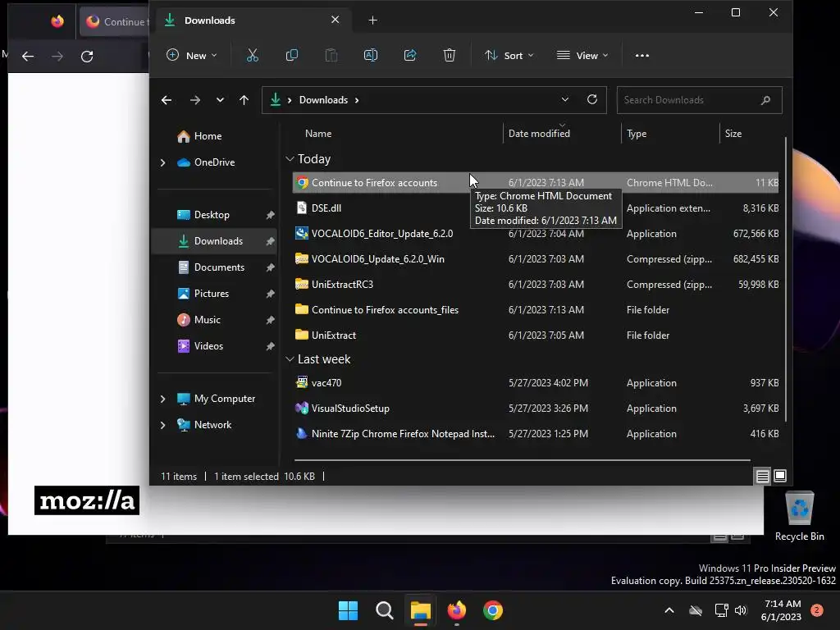
Task: Go back in the Firefox window
Action: tap(28, 56)
